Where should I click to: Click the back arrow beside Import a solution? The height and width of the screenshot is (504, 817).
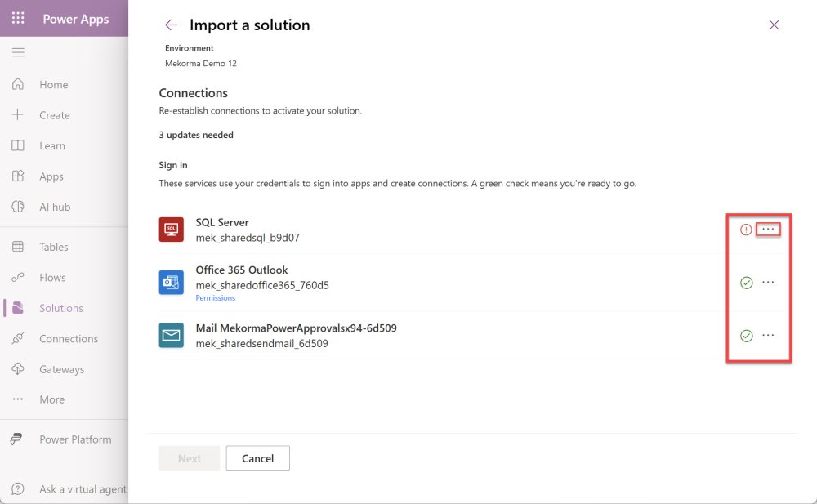coord(171,25)
